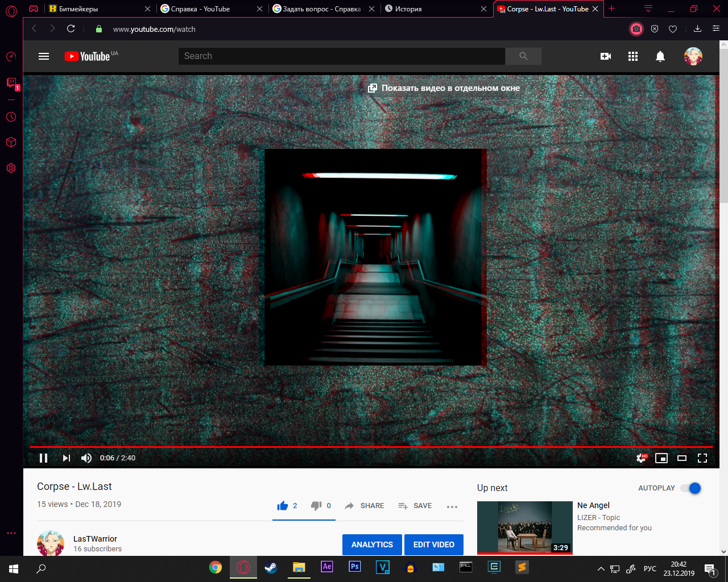The height and width of the screenshot is (582, 728).
Task: Switch to theater mode
Action: pos(682,458)
